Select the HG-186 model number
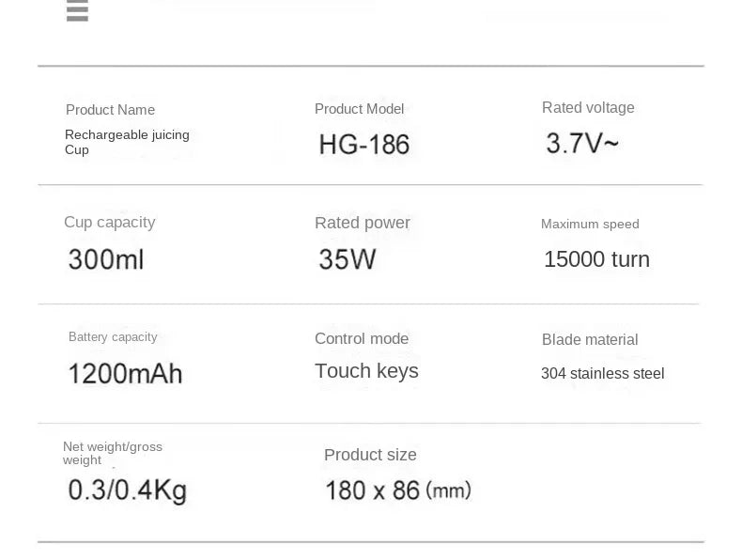 [364, 144]
